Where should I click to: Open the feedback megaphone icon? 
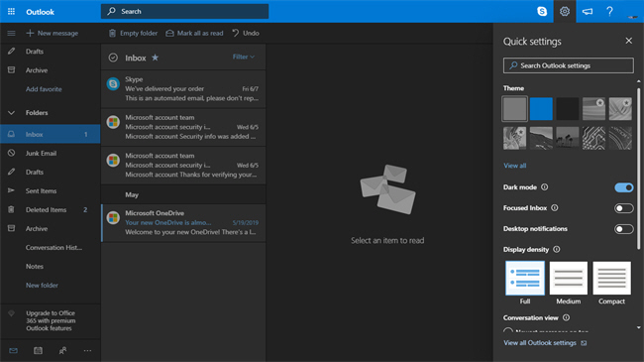tap(588, 12)
